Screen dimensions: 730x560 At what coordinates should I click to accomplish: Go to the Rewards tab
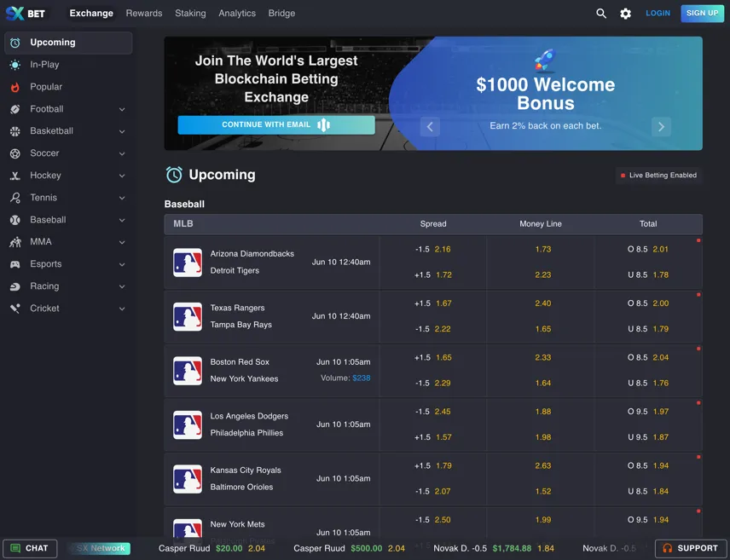click(144, 13)
